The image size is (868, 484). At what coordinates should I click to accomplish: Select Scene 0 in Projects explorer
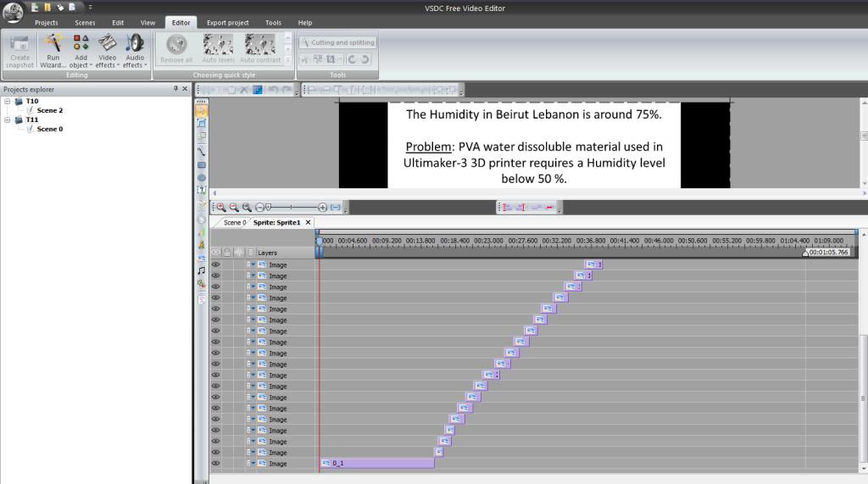(x=50, y=129)
